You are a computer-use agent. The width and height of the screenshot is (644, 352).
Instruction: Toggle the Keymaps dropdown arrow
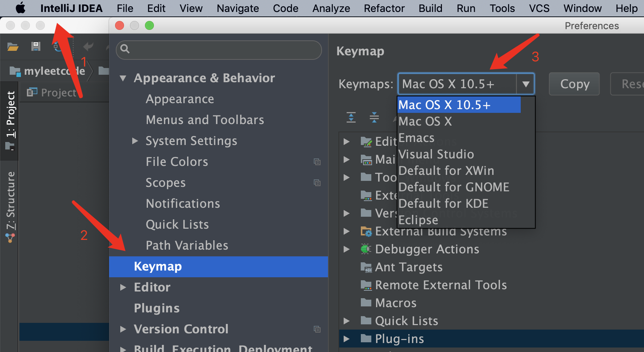point(526,84)
